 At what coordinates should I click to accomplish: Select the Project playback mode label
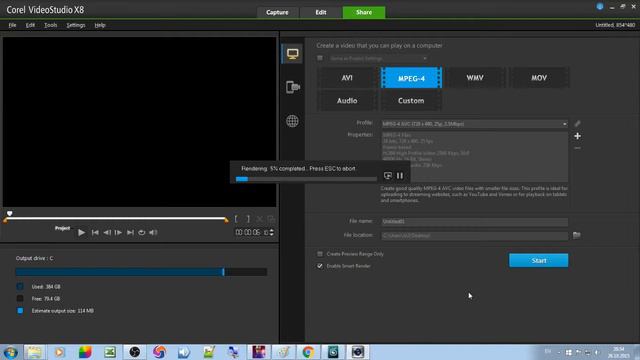(62, 228)
